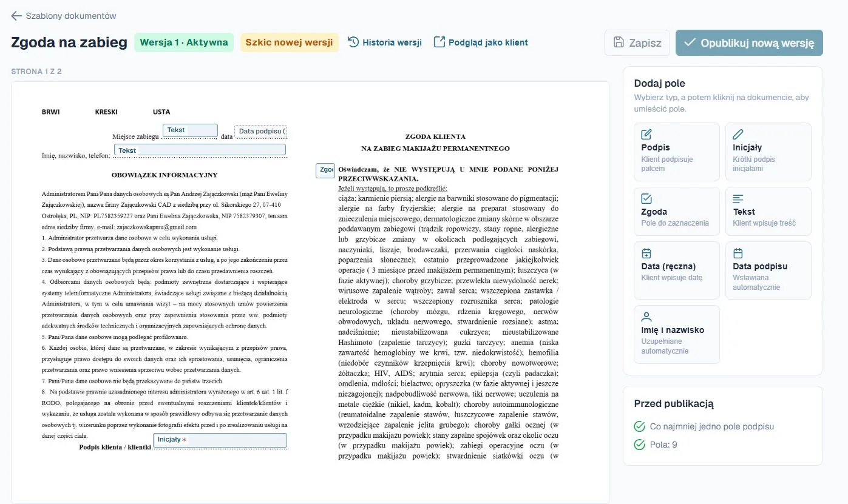Select the Data podpisu field on the document
This screenshot has width=848, height=504.
(x=260, y=131)
